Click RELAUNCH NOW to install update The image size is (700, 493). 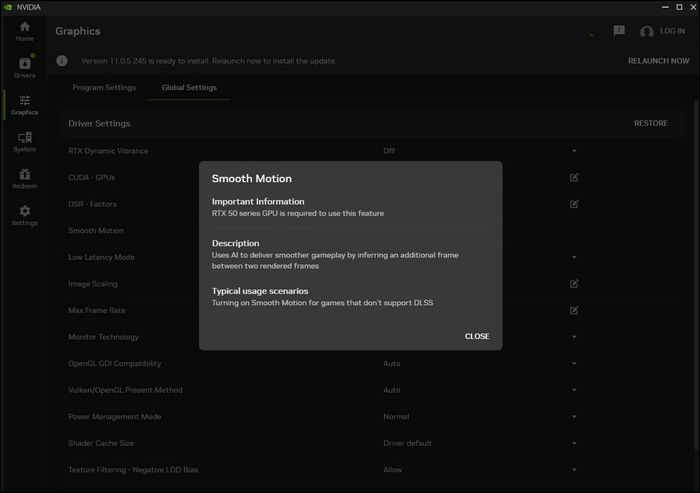[658, 61]
